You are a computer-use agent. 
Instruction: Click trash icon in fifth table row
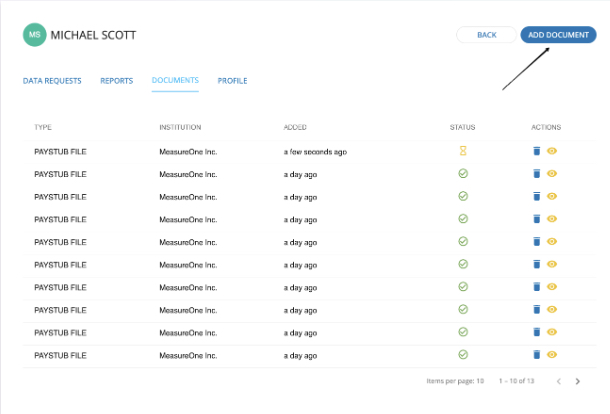[536, 242]
